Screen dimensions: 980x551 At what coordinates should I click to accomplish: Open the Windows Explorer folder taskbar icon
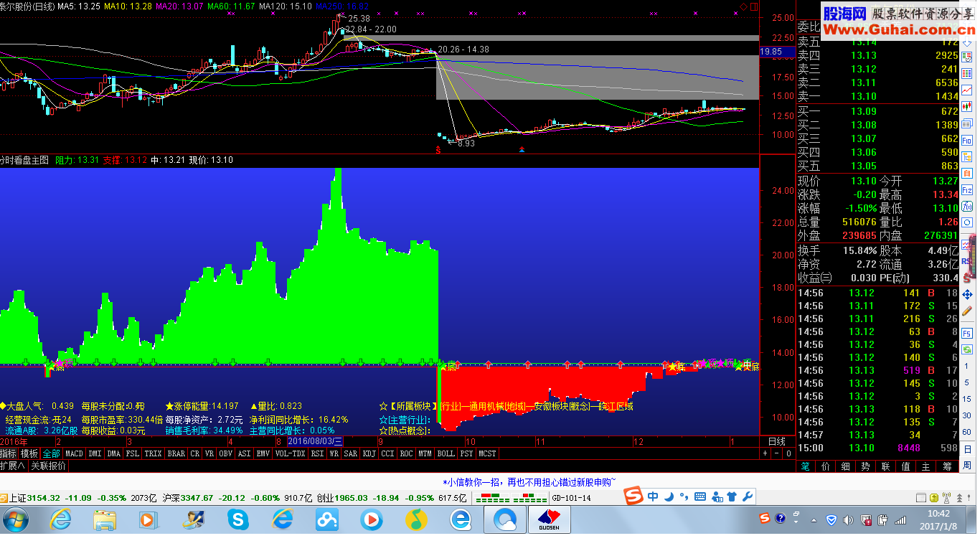coord(105,519)
